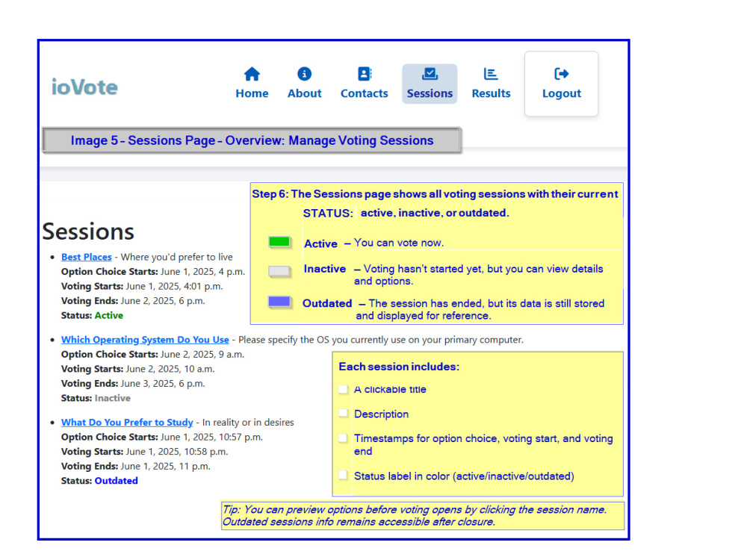Click the 'Each session includes:' heading
The image size is (747, 560).
pyautogui.click(x=399, y=367)
